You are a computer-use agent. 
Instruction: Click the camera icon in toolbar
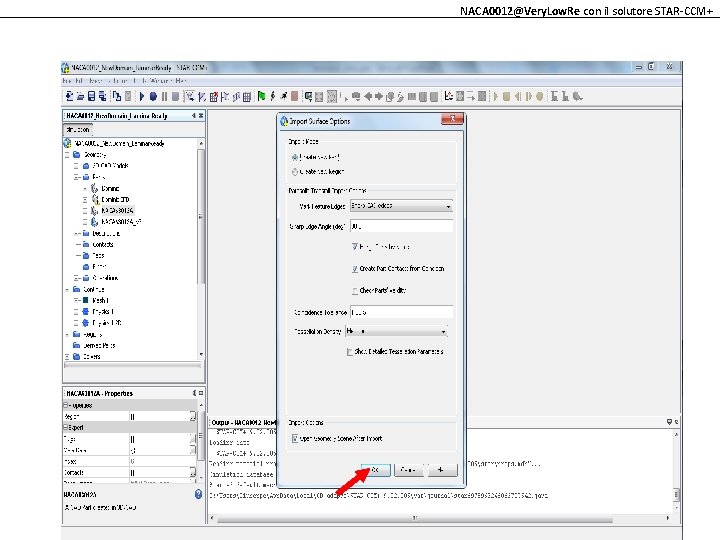[356, 96]
